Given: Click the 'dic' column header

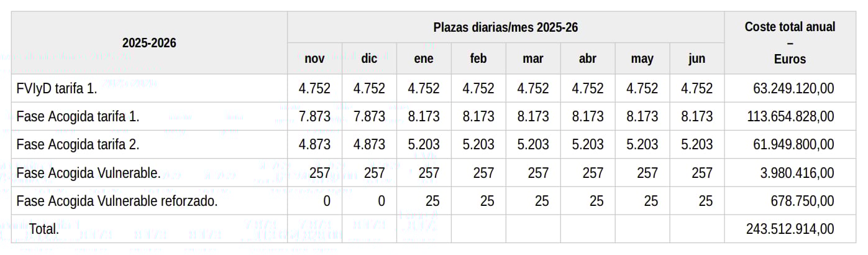Looking at the screenshot, I should click(x=369, y=59).
